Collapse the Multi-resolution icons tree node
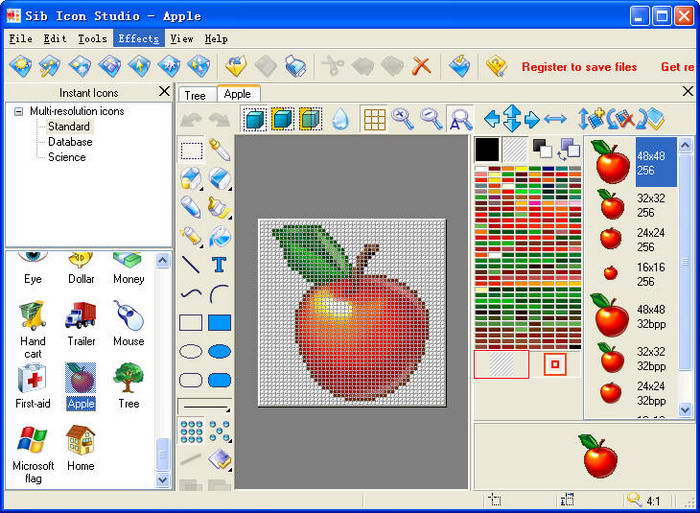The image size is (700, 513). pos(18,111)
